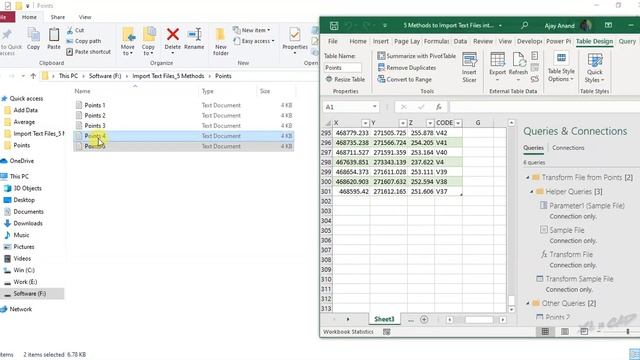The image size is (640, 360).
Task: Select Transform Sample File query
Action: [579, 279]
